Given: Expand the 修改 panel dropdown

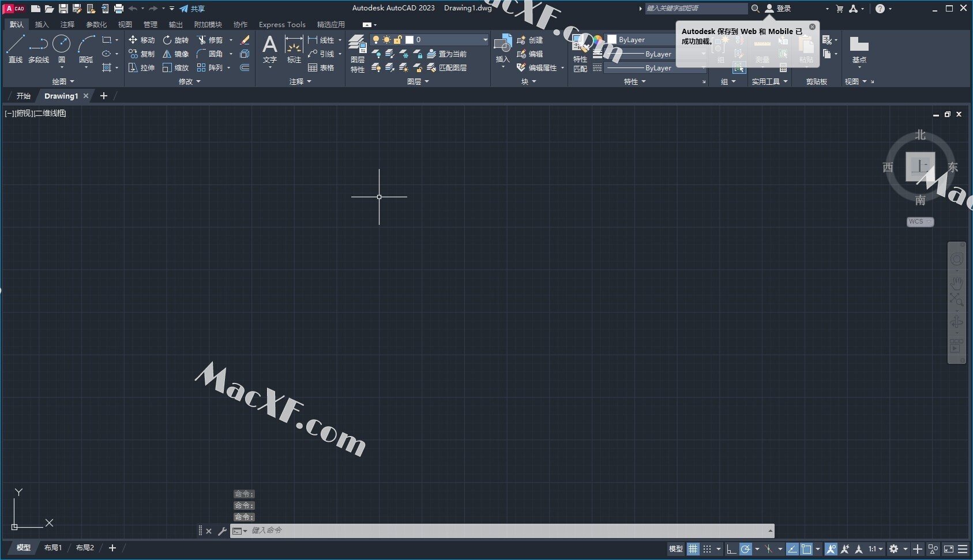Looking at the screenshot, I should pyautogui.click(x=190, y=82).
